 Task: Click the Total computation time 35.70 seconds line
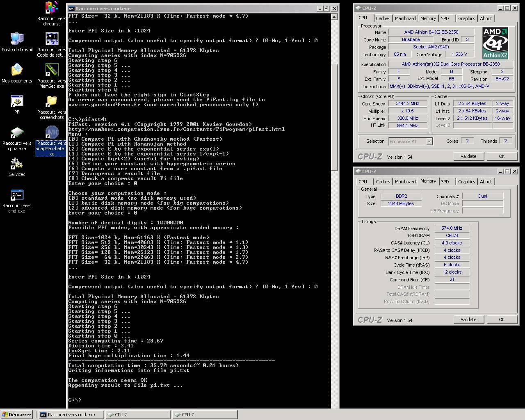[153, 365]
